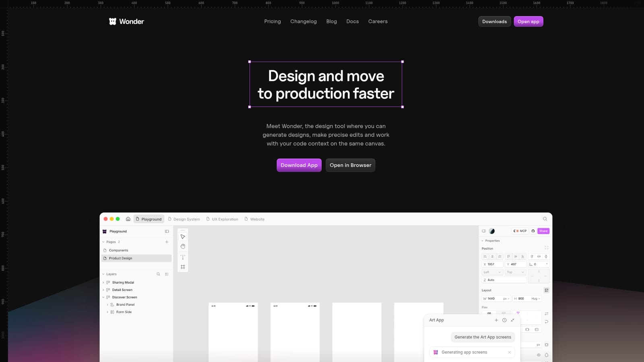Switch to the Website tab
The image size is (644, 362).
click(x=254, y=219)
